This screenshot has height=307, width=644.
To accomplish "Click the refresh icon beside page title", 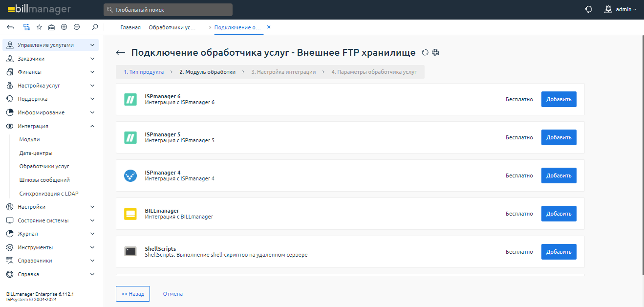I will coord(425,53).
